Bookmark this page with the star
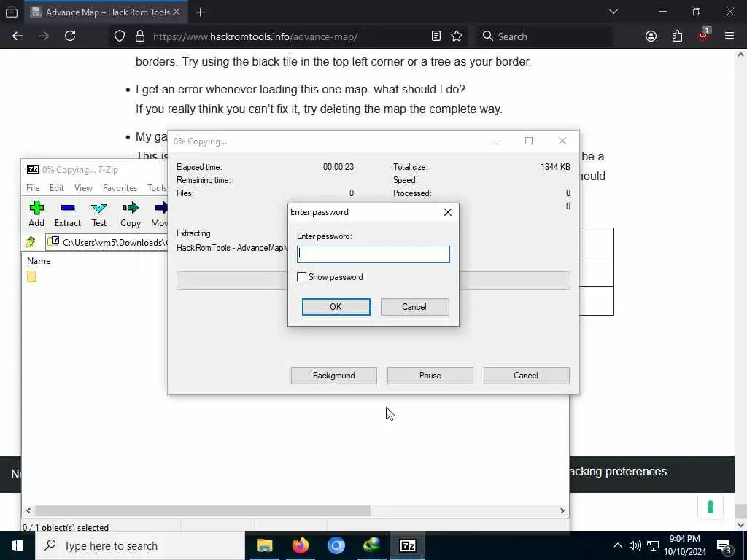 [457, 36]
